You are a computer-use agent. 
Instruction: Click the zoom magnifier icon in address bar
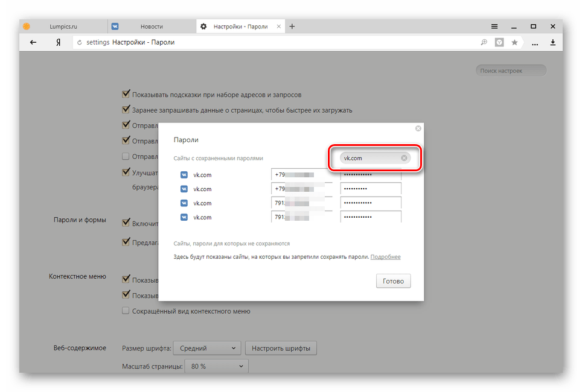484,42
